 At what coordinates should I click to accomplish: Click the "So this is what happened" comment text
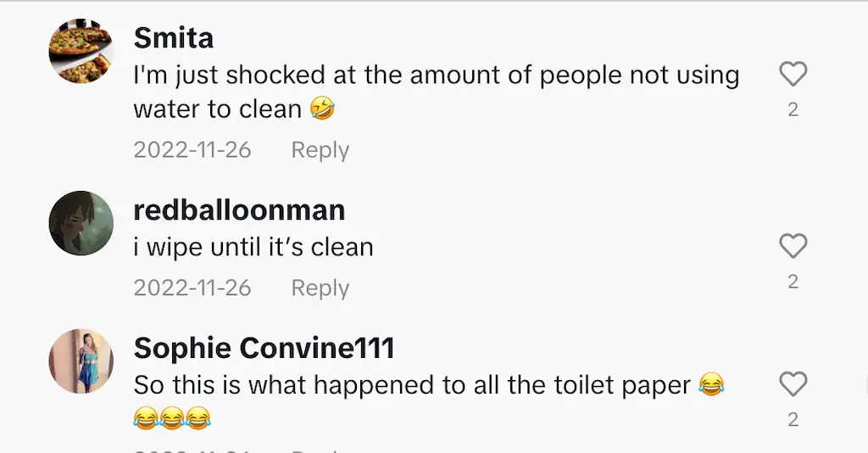(x=412, y=385)
